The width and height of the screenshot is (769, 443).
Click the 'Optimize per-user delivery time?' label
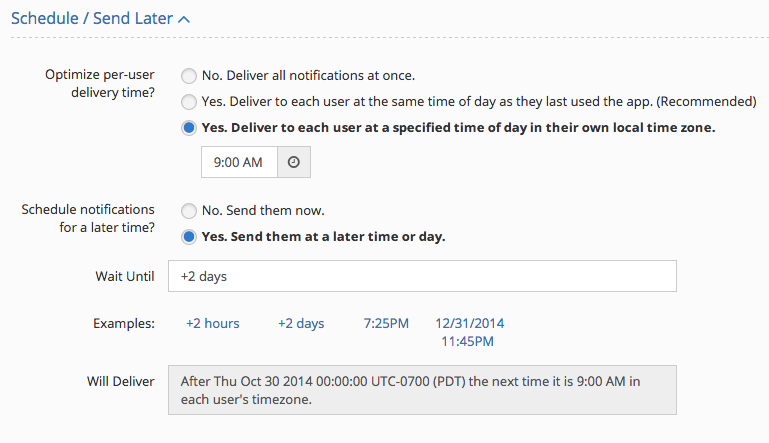[100, 83]
